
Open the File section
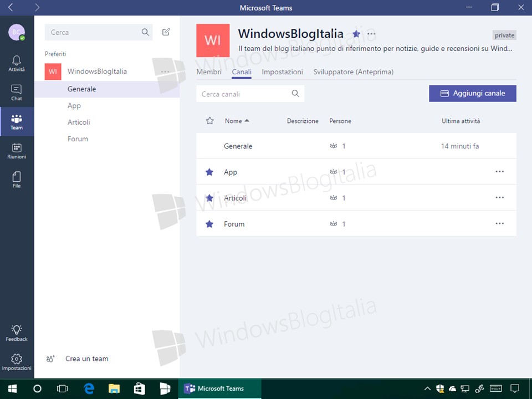click(x=17, y=180)
